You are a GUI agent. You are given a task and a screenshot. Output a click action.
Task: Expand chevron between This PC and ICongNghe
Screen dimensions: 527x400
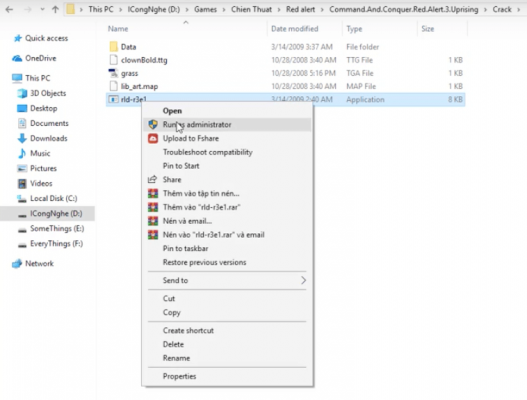120,9
